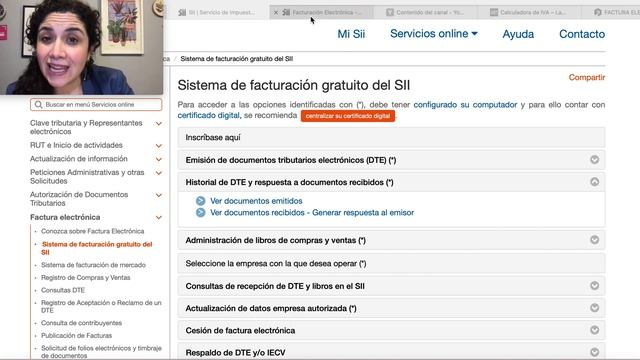Expand the Administración de libros de compras arrow
Screen dimensions: 640x360
pos(594,240)
